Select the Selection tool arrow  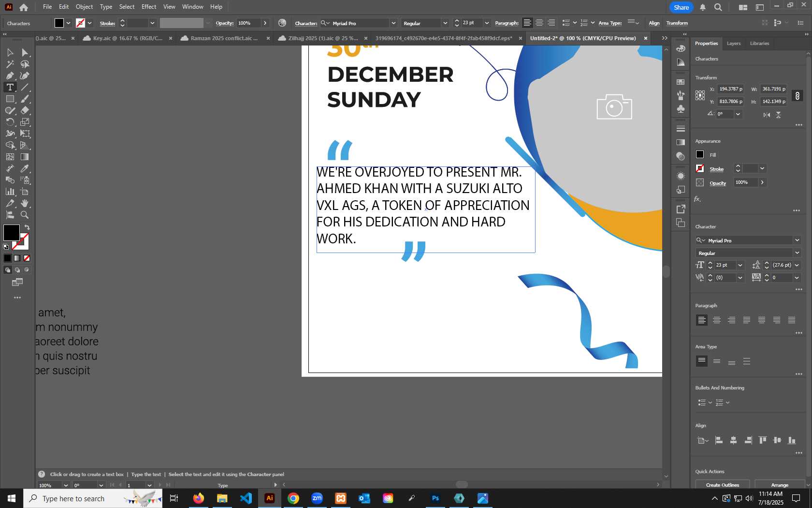click(x=10, y=52)
